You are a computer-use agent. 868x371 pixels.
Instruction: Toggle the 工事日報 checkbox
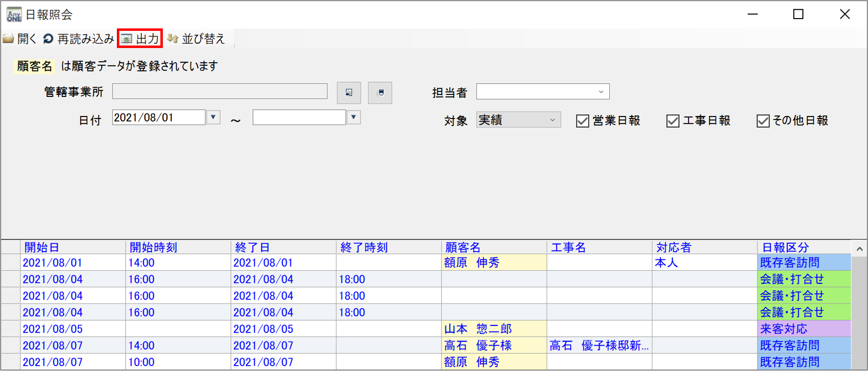coord(672,121)
